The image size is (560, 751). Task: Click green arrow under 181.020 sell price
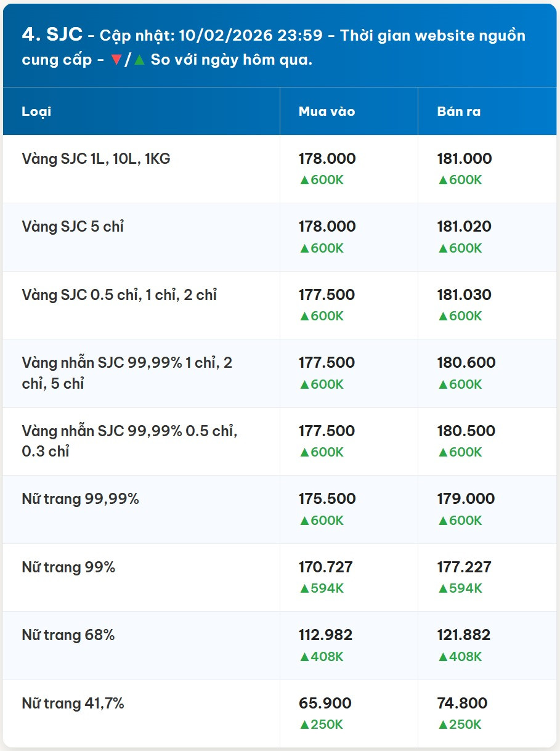[442, 248]
